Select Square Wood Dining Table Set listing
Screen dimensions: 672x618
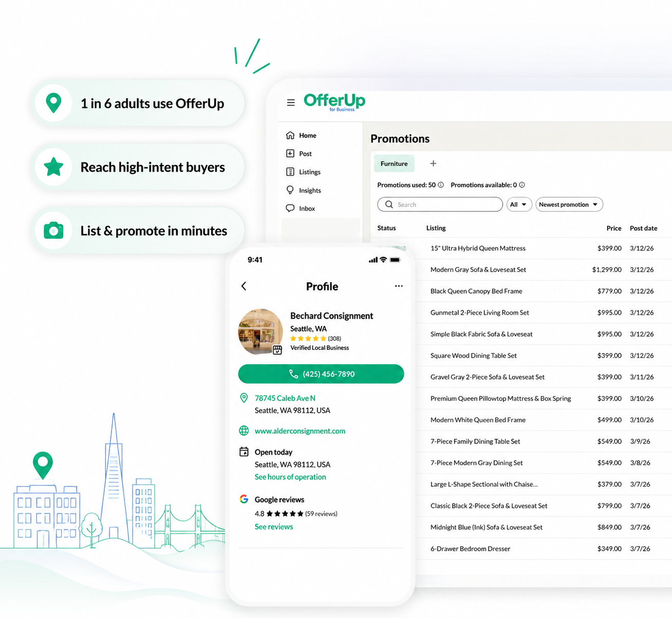[x=474, y=355]
